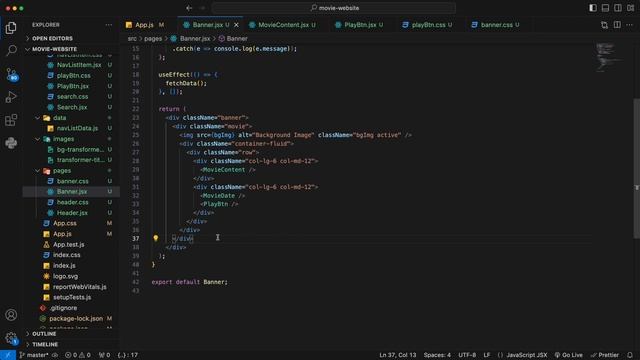Click the editor vertical scrollbar
The height and width of the screenshot is (360, 640).
[636, 168]
